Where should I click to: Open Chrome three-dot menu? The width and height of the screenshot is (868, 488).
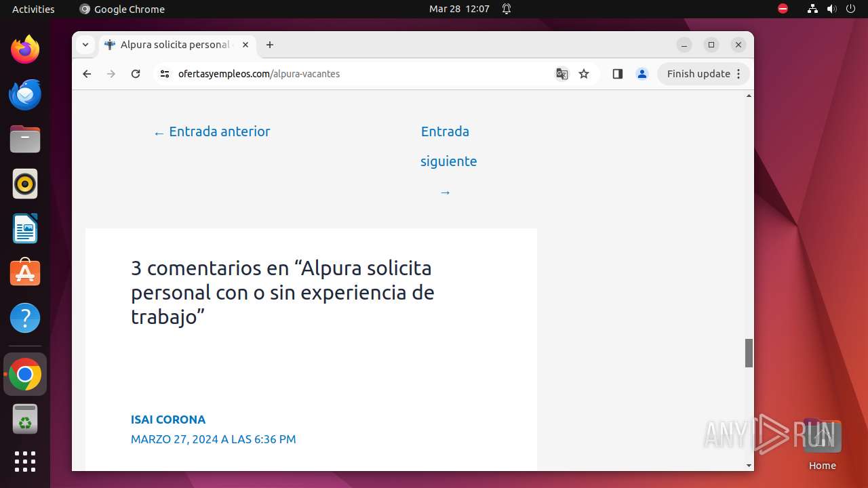739,74
